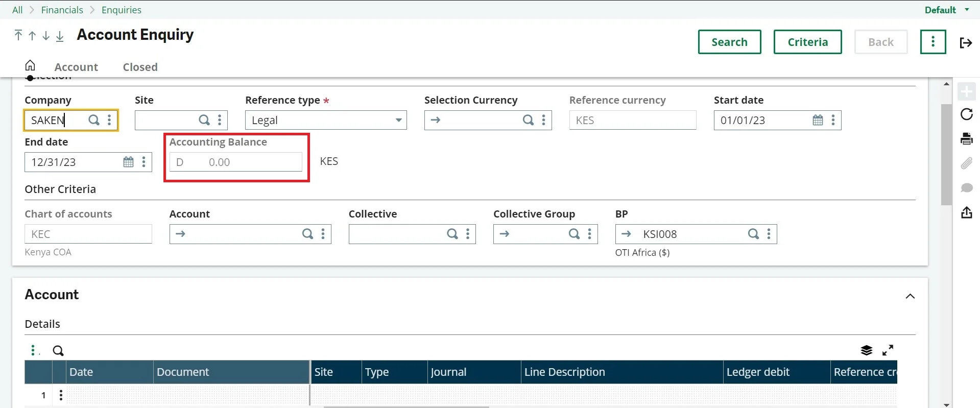Sort by the Journal column header
This screenshot has width=980, height=408.
[x=474, y=372]
